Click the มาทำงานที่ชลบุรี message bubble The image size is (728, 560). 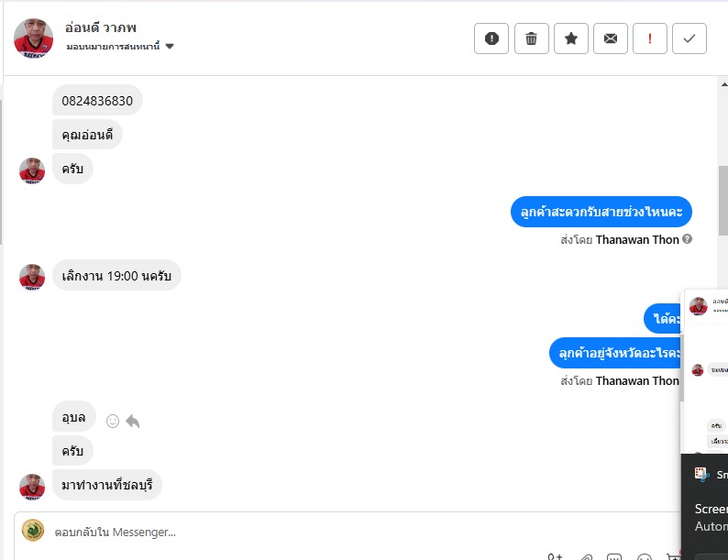coord(106,485)
